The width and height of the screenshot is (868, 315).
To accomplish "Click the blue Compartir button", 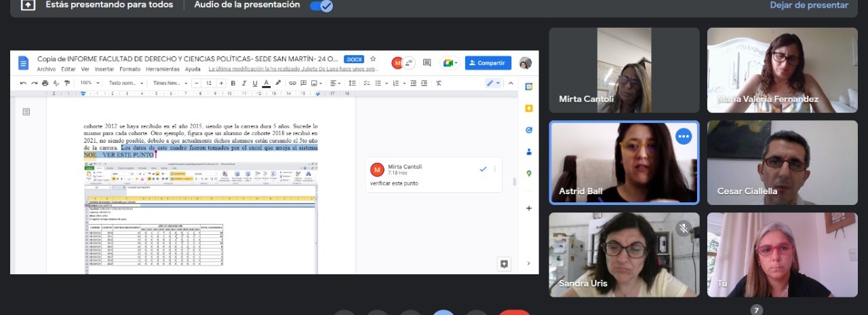I will coord(488,63).
